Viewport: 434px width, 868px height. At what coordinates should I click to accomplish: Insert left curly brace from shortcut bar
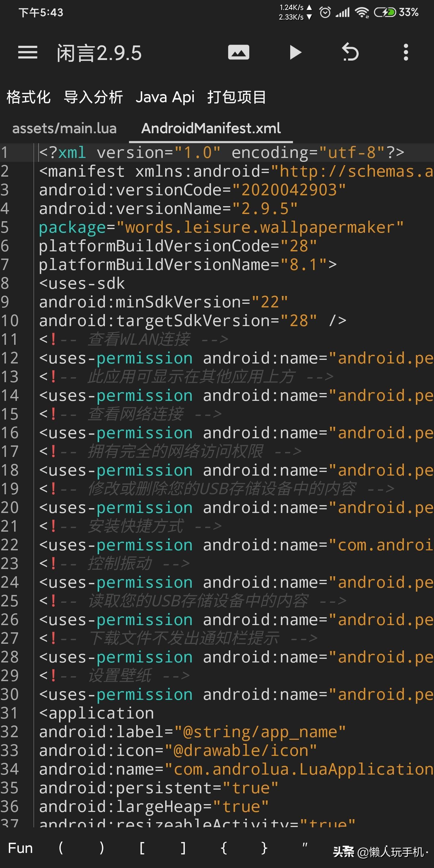(223, 848)
